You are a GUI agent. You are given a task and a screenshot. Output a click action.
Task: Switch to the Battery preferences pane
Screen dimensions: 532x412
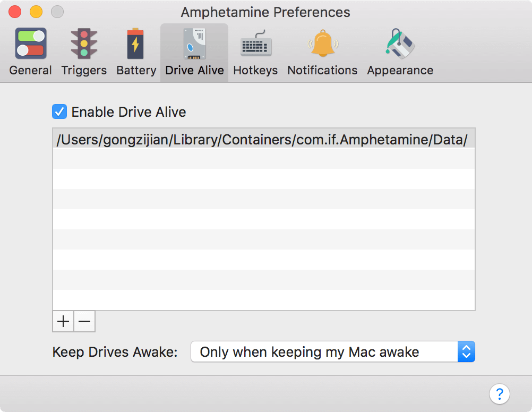pyautogui.click(x=136, y=52)
